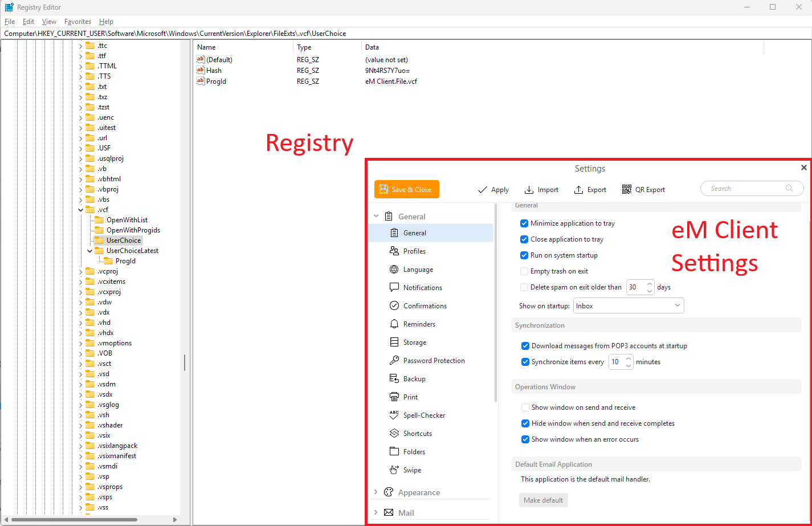Click the Import download icon

(x=529, y=190)
